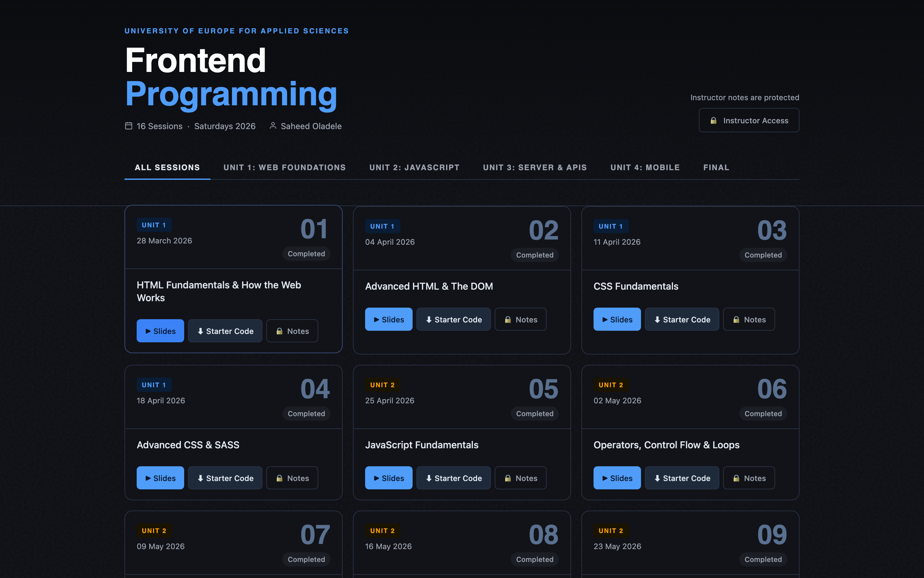Viewport: 924px width, 578px height.
Task: Click session number 09
Action: pyautogui.click(x=772, y=534)
